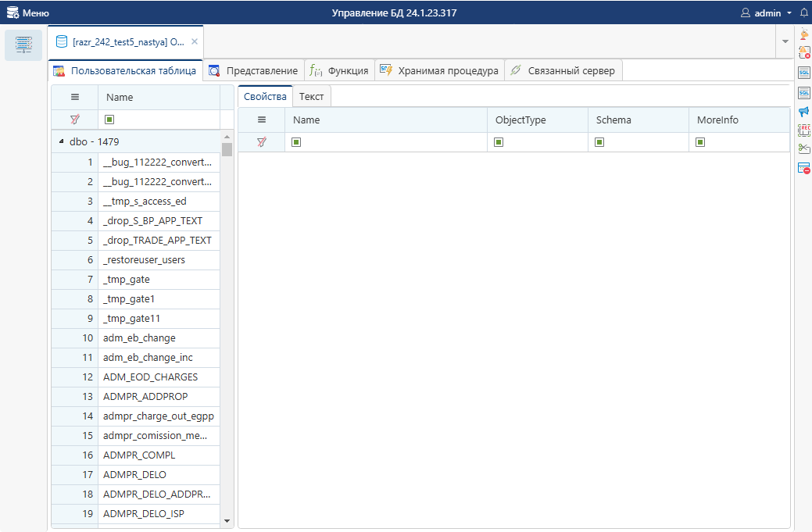Collapse the dbo - 1479 group

pyautogui.click(x=61, y=141)
